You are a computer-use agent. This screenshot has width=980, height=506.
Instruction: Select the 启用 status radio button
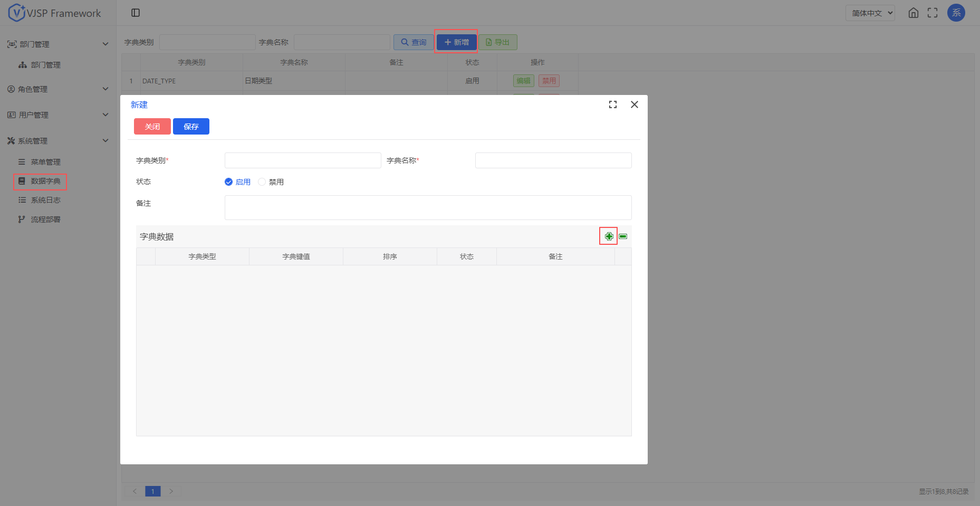(229, 182)
